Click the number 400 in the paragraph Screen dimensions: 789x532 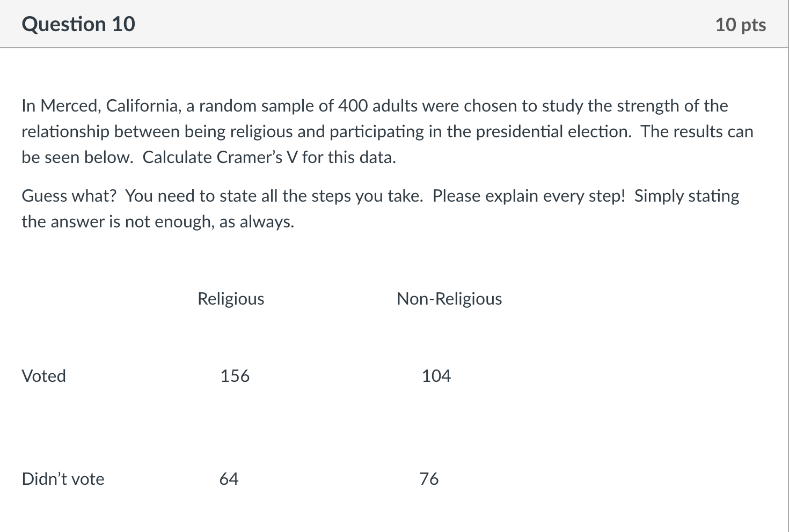(353, 106)
